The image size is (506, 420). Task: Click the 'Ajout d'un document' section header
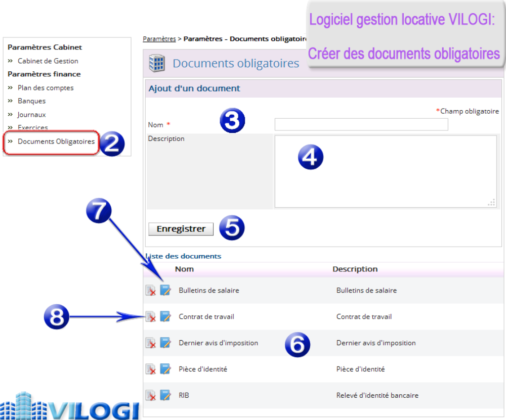194,88
